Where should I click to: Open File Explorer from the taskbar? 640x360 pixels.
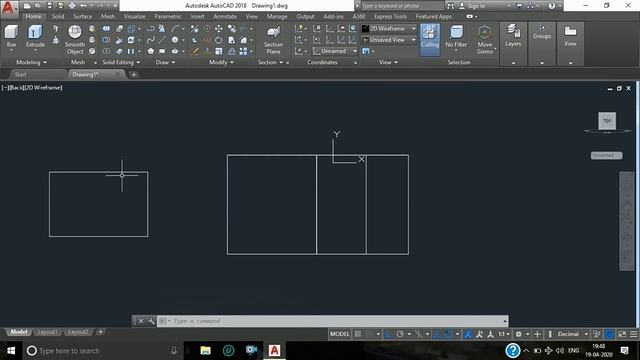(x=205, y=351)
